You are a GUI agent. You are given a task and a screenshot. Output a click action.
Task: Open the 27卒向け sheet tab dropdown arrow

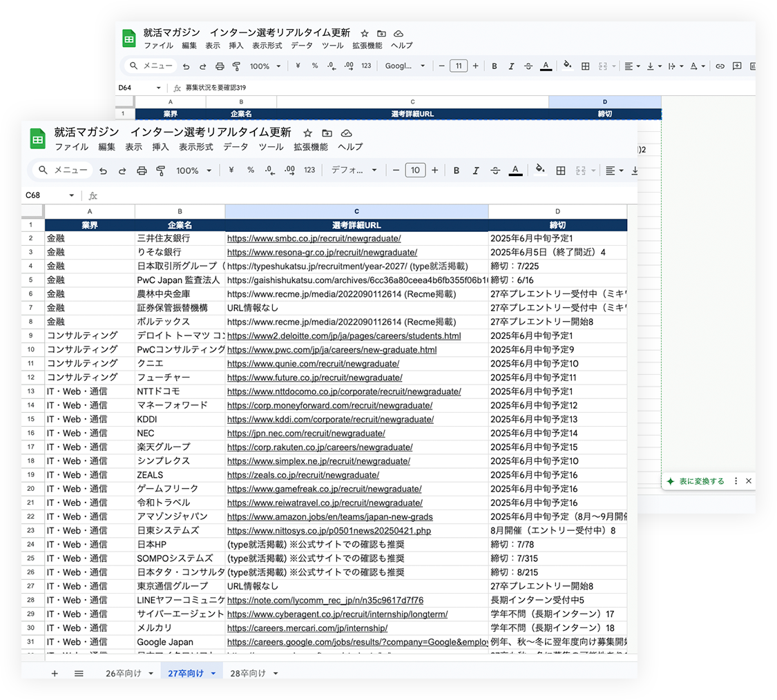213,673
